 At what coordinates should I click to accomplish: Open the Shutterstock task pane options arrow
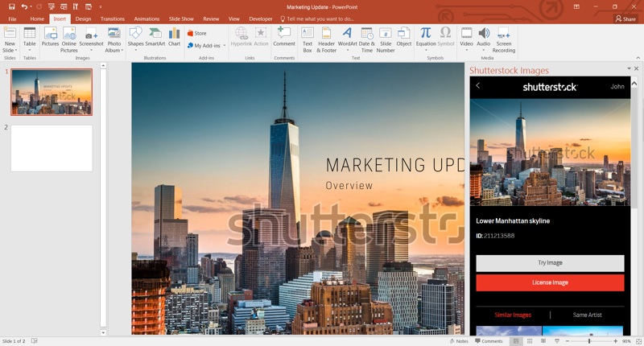click(629, 69)
